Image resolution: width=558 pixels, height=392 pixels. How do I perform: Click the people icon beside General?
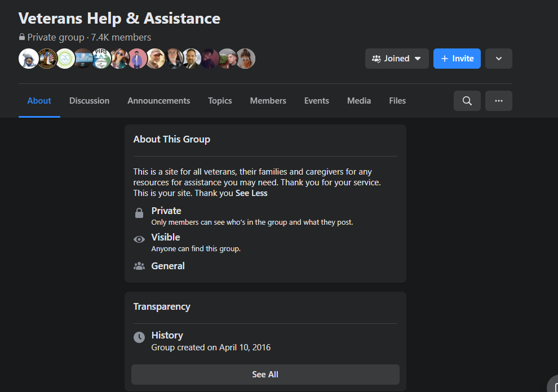tap(139, 266)
